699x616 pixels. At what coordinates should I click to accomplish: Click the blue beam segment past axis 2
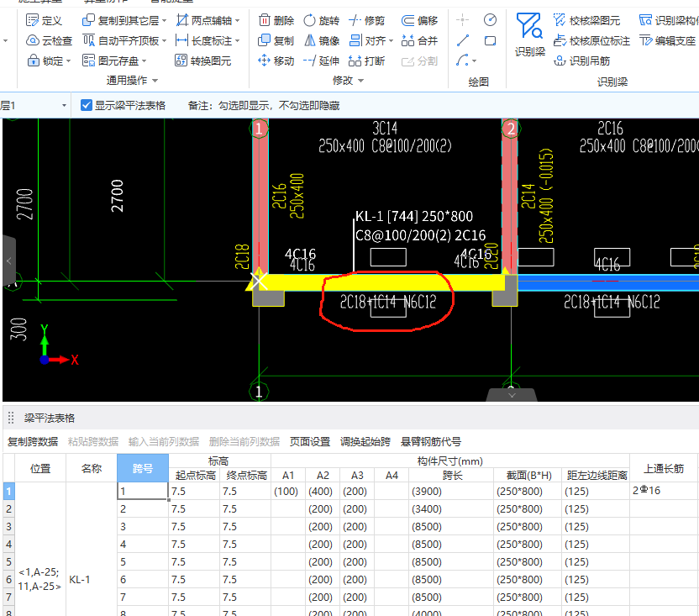608,283
